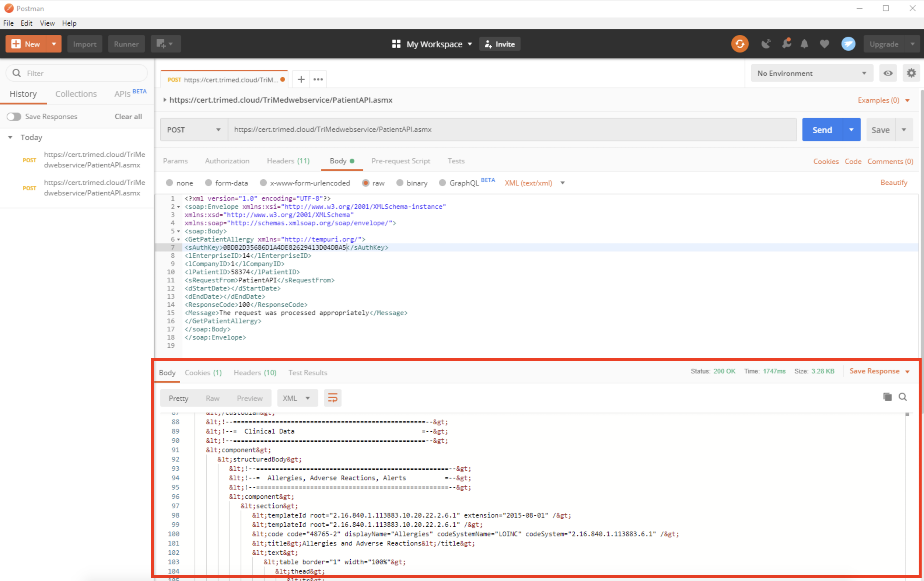Open the New button dropdown arrow
Screen dimensions: 924x581
[54, 44]
